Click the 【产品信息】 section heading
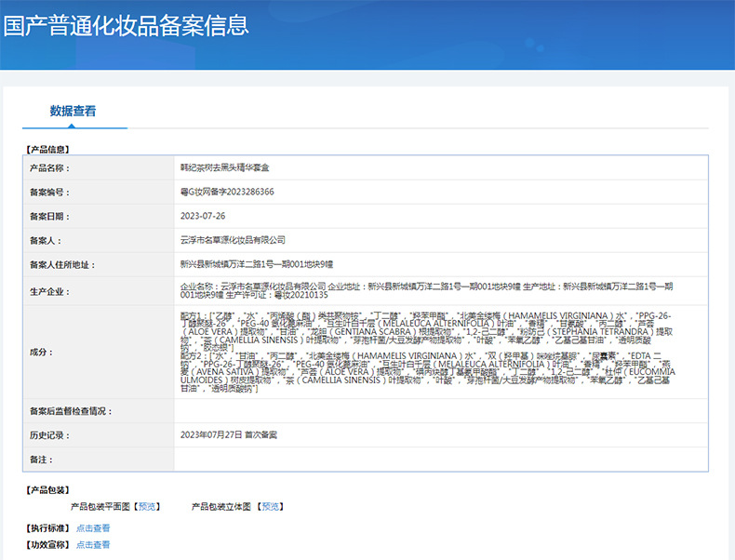This screenshot has width=735, height=560. 47,149
